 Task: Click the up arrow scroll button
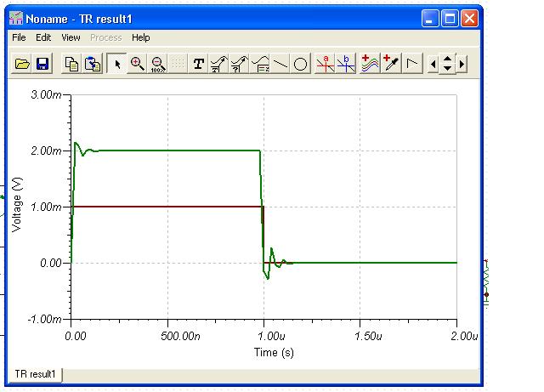tap(448, 60)
